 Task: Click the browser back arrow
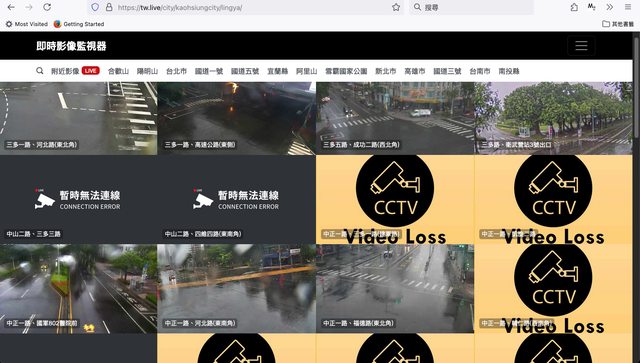[x=11, y=7]
